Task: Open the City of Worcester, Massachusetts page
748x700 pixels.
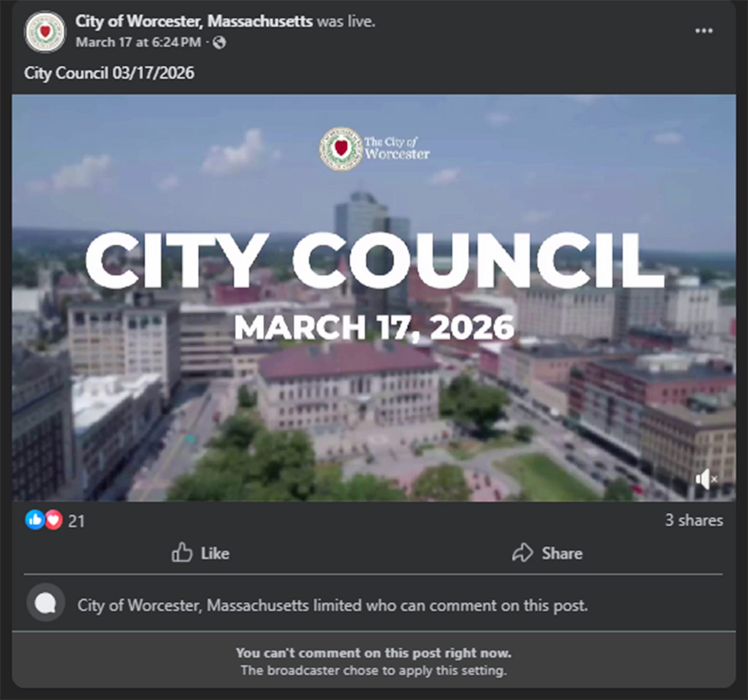Action: pyautogui.click(x=194, y=22)
